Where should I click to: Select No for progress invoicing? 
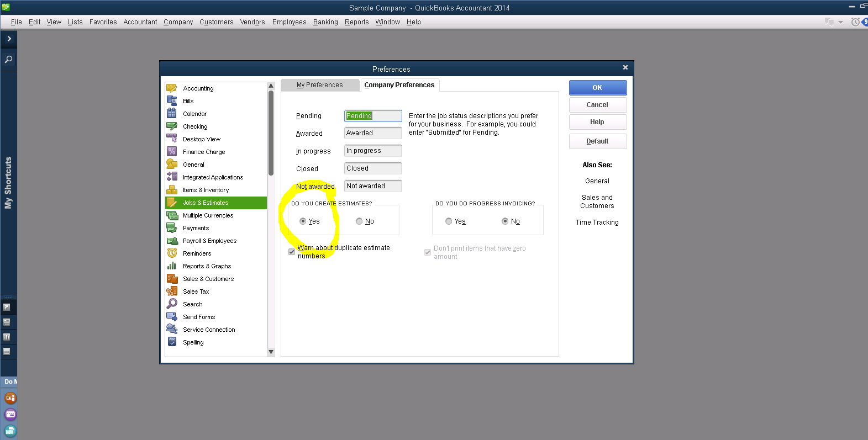[x=505, y=221]
